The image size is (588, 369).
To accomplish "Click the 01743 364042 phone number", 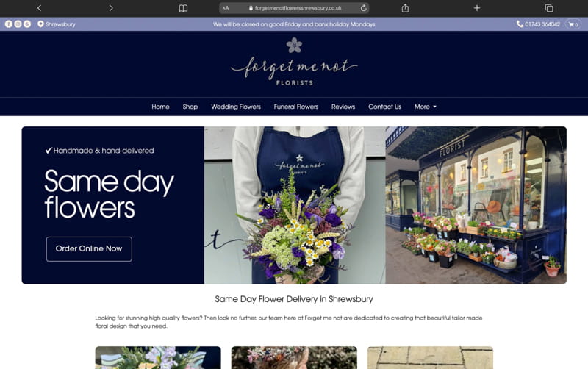I will coord(542,24).
